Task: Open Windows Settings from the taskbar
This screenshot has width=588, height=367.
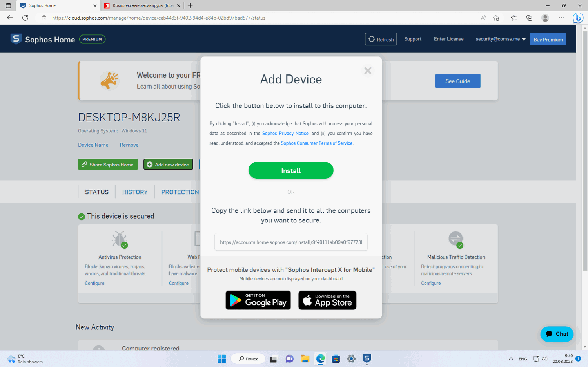Action: click(351, 358)
